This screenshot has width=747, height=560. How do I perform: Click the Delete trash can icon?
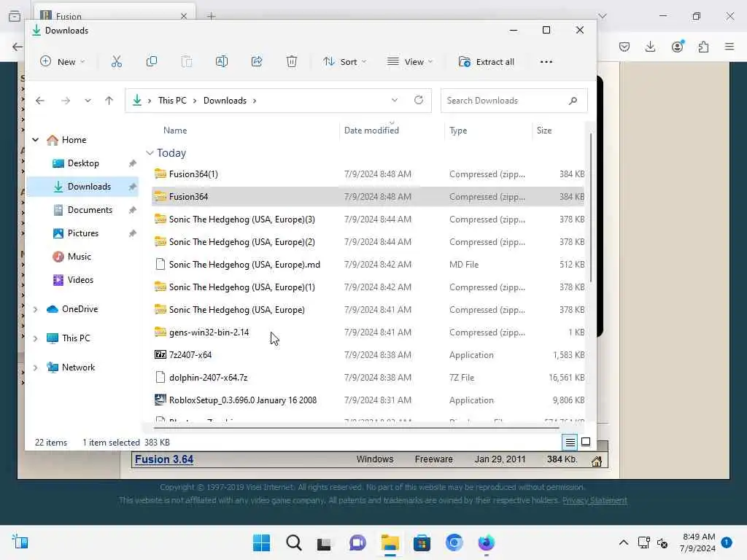[x=292, y=61]
